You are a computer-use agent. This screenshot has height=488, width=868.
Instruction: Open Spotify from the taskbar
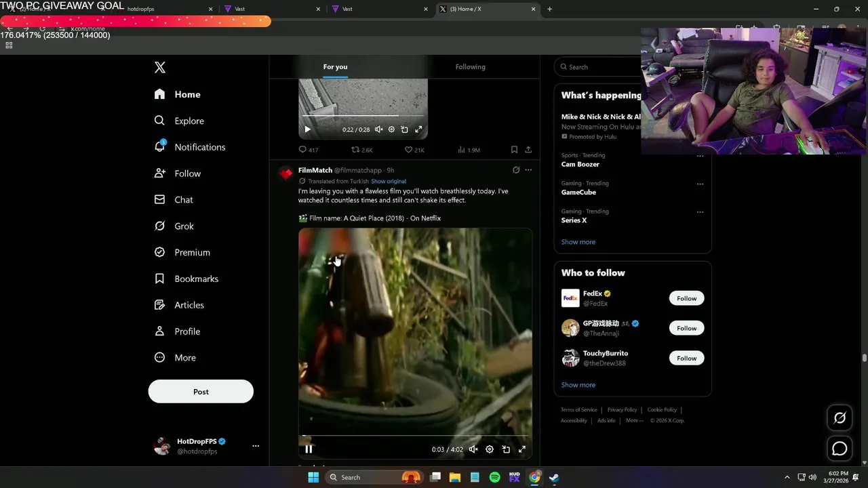coord(494,477)
